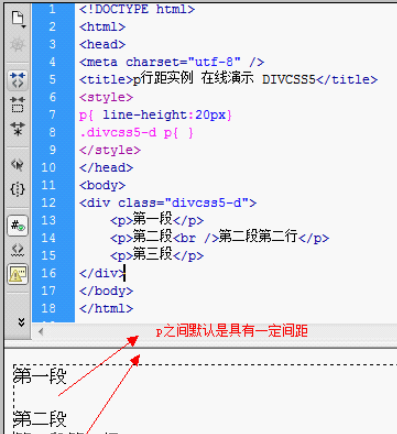Click line number 12 in the gutter

click(48, 203)
